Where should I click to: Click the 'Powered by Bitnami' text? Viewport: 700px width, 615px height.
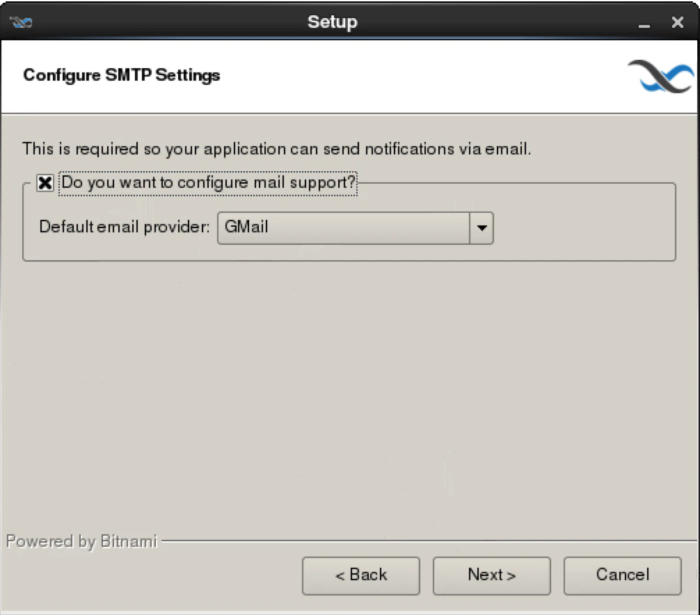81,541
